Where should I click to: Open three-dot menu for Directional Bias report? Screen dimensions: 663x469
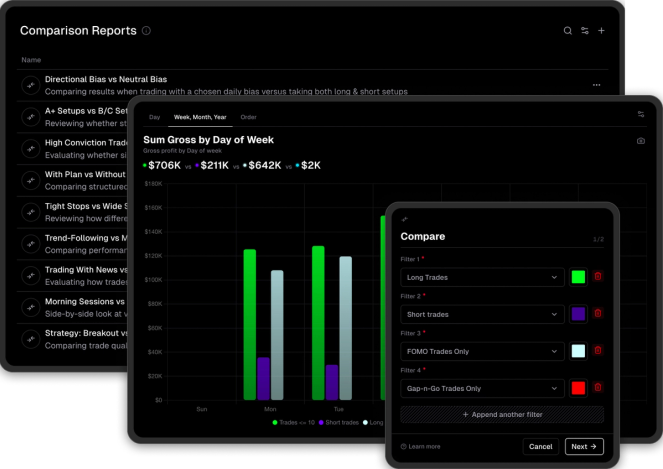[596, 85]
